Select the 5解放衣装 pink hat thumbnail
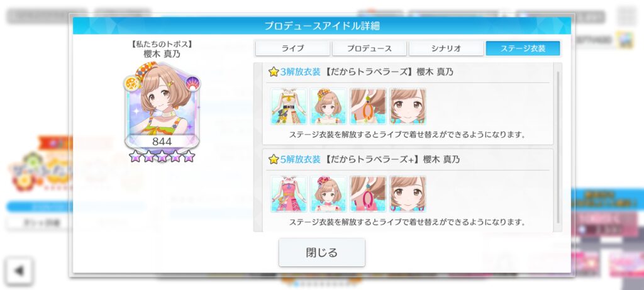 [x=328, y=194]
